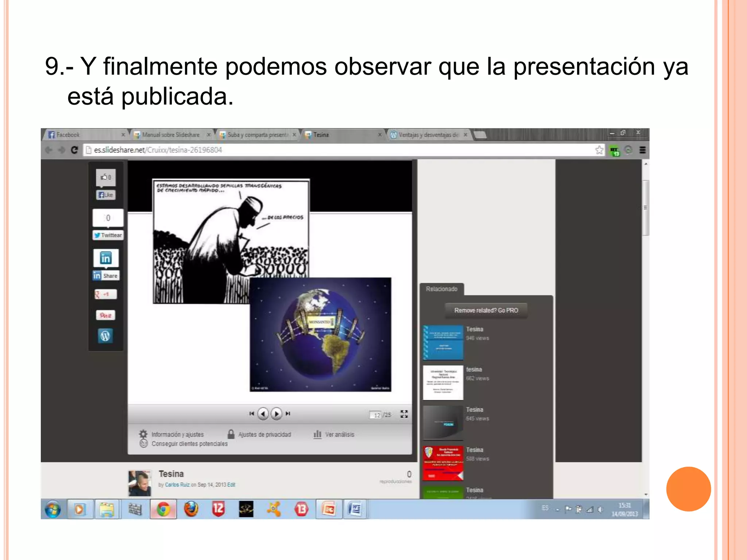Open the Windows Start menu

point(53,509)
